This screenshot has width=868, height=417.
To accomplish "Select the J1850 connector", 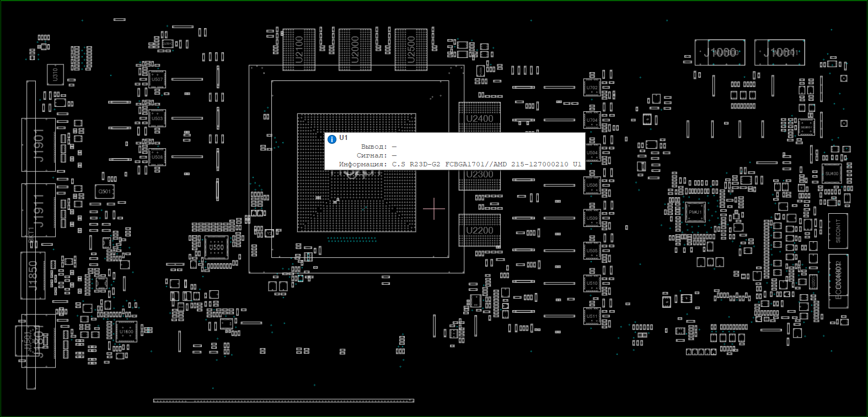I will 33,275.
